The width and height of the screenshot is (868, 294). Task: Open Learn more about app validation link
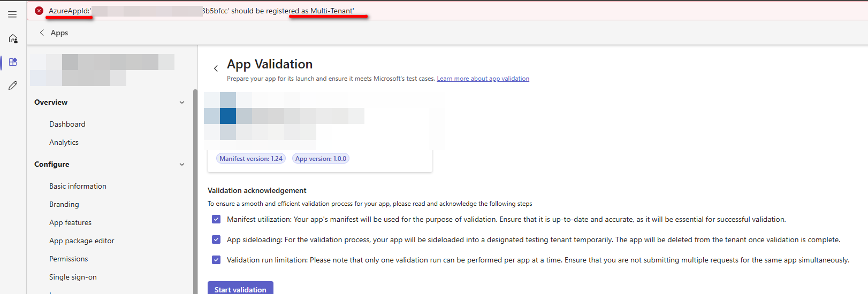click(x=483, y=79)
